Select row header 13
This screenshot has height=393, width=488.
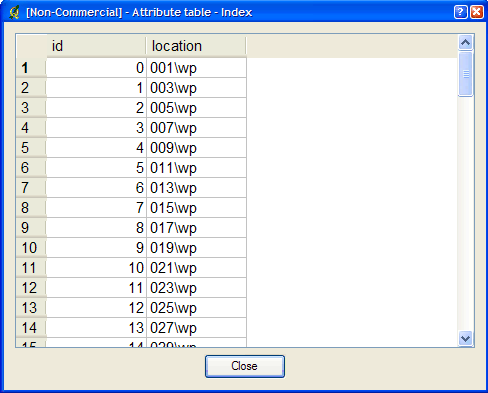pyautogui.click(x=31, y=308)
